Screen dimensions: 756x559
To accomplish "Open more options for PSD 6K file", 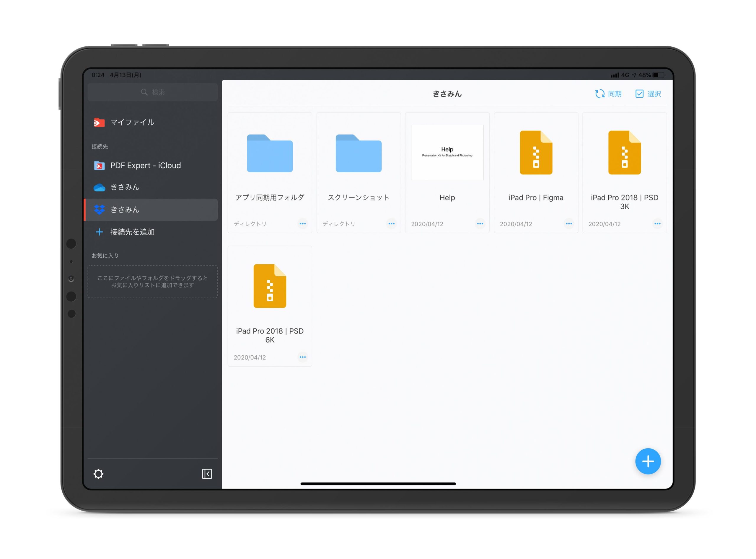I will (303, 357).
